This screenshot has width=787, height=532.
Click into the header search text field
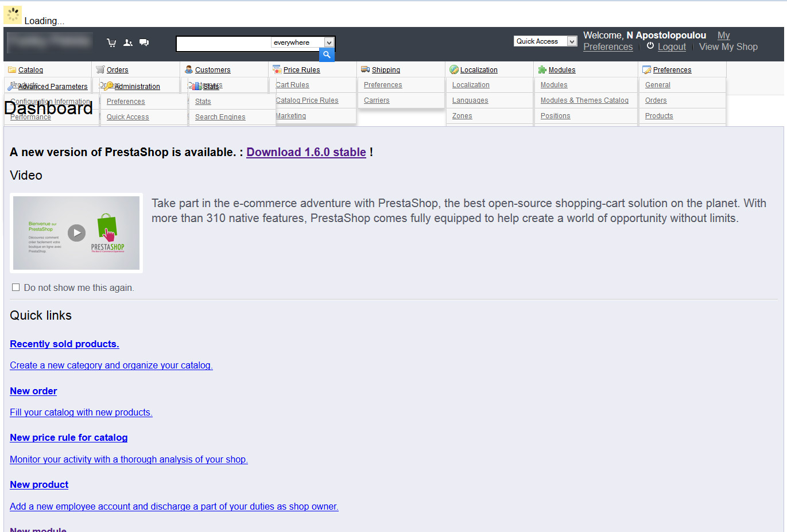coord(223,43)
